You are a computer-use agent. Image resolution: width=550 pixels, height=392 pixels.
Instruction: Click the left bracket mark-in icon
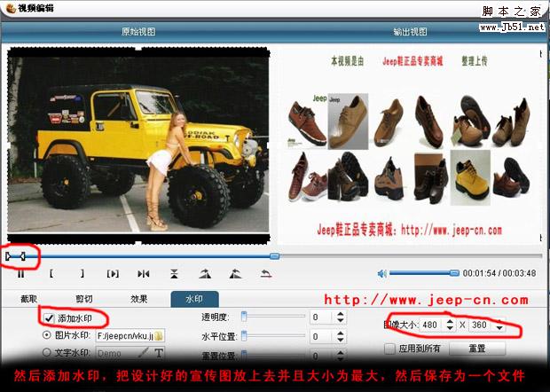coord(51,273)
